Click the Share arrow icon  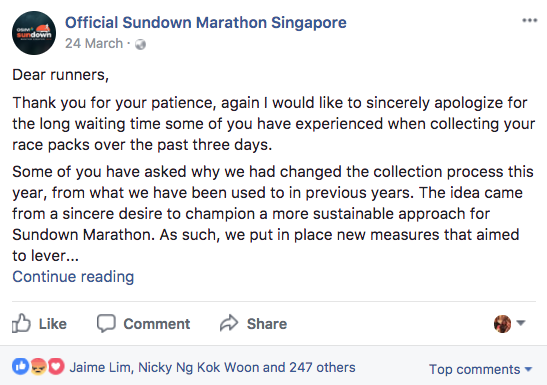click(229, 323)
